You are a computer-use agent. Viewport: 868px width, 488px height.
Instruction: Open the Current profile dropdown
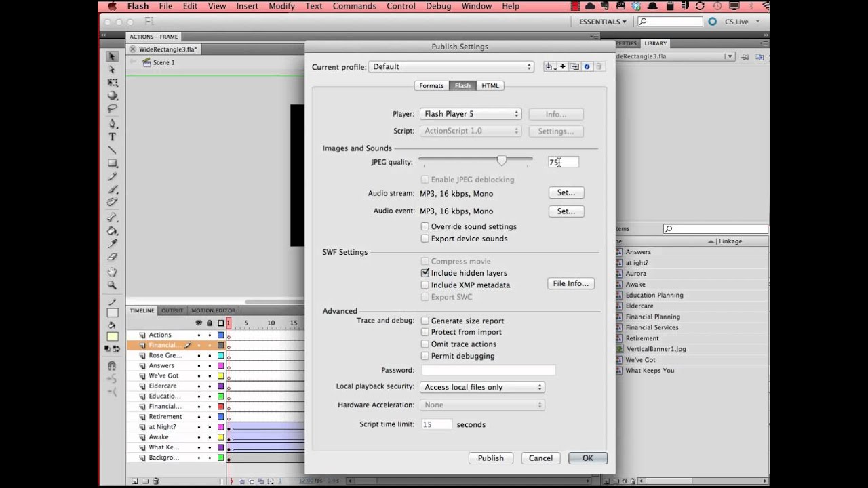tap(451, 66)
